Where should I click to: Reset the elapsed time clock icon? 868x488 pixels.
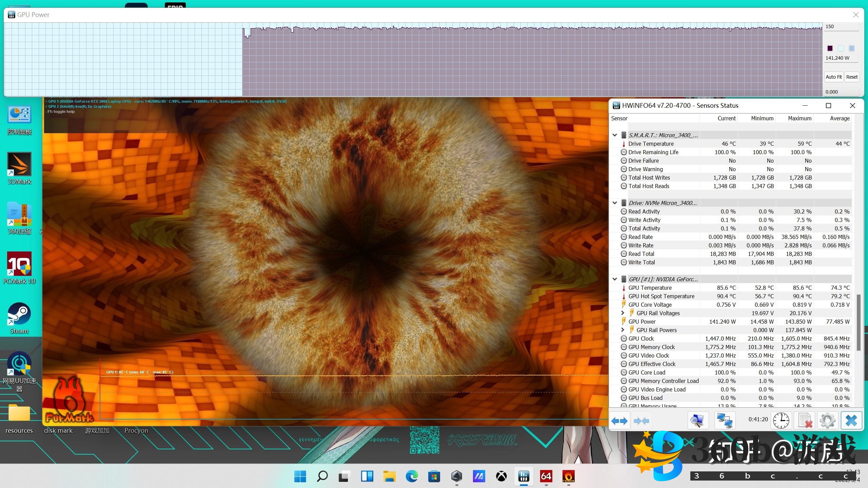[781, 421]
